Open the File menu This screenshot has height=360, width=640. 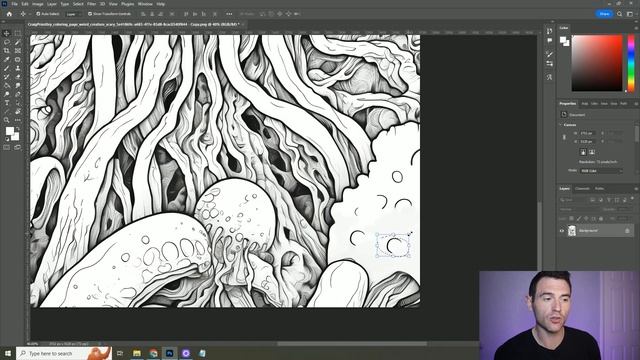click(x=14, y=4)
